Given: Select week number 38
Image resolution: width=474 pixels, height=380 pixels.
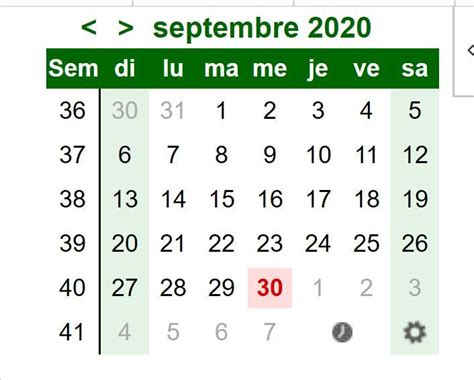Looking at the screenshot, I should pos(72,199).
